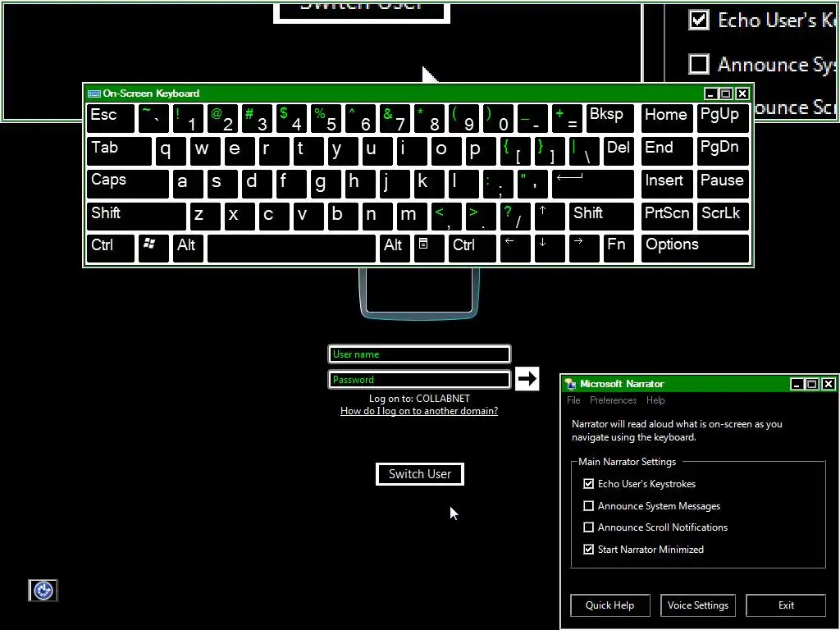Open Narrator Preferences menu

[x=613, y=400]
